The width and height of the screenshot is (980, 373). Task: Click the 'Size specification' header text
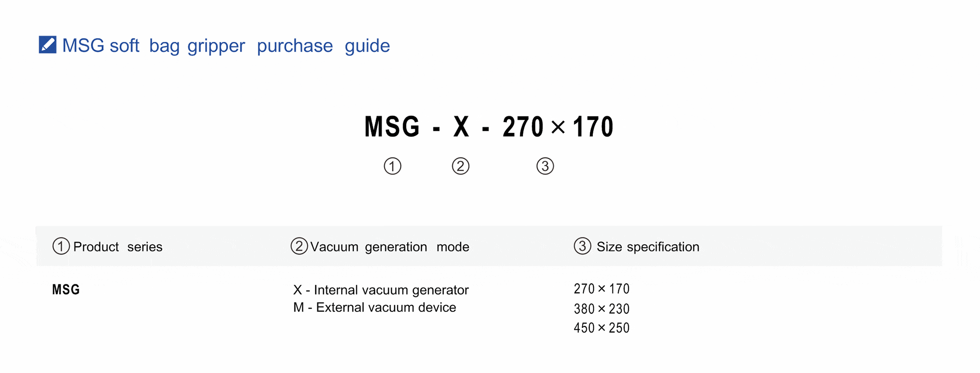[x=648, y=247]
